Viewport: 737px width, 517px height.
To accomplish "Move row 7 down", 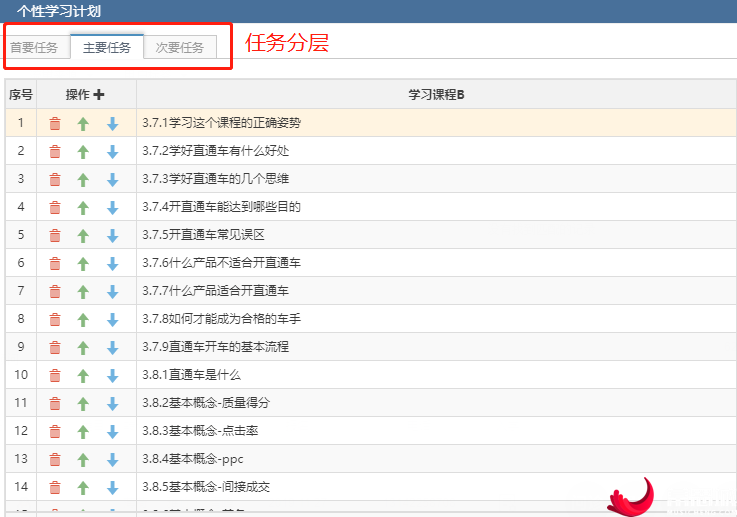I will tap(112, 292).
